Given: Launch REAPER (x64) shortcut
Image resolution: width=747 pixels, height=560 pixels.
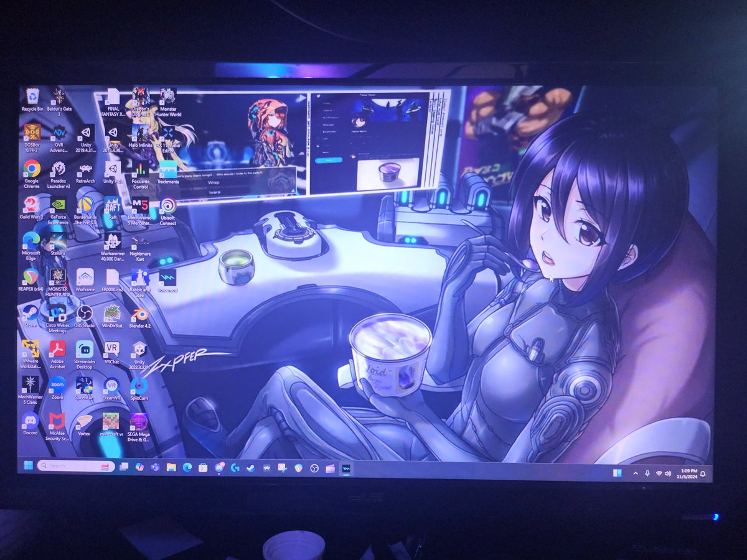Looking at the screenshot, I should [31, 280].
